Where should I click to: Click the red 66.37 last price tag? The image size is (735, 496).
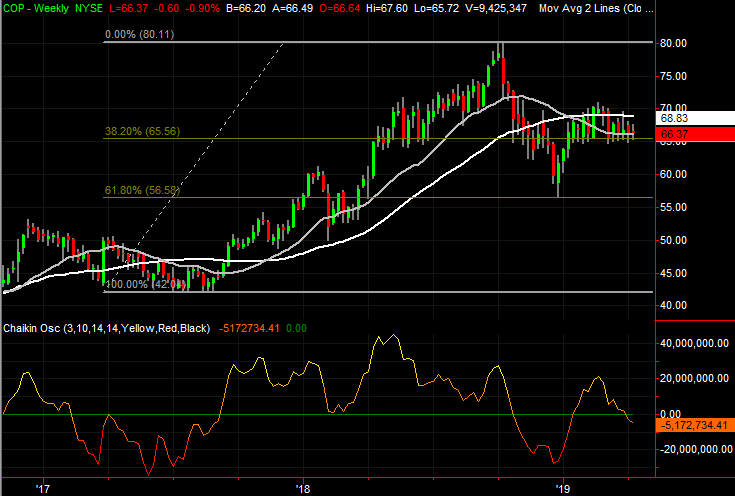pyautogui.click(x=672, y=134)
